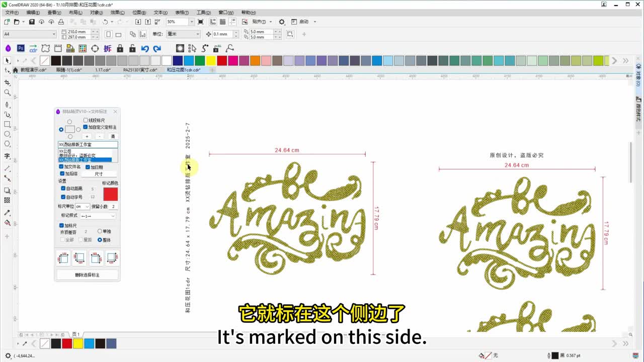The height and width of the screenshot is (362, 644).
Task: Select the Eyedropper tool
Action: coord(7,213)
